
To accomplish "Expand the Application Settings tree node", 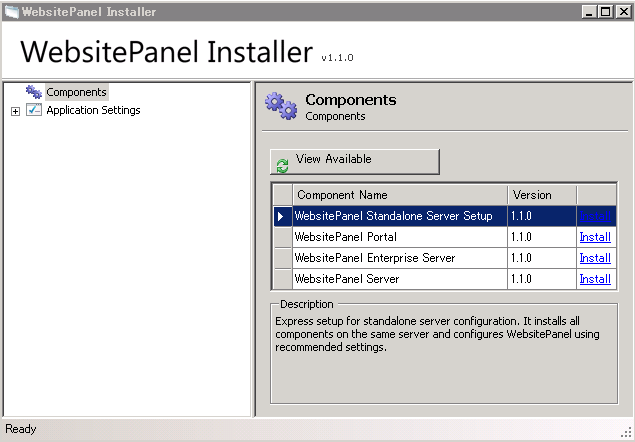I will (15, 111).
